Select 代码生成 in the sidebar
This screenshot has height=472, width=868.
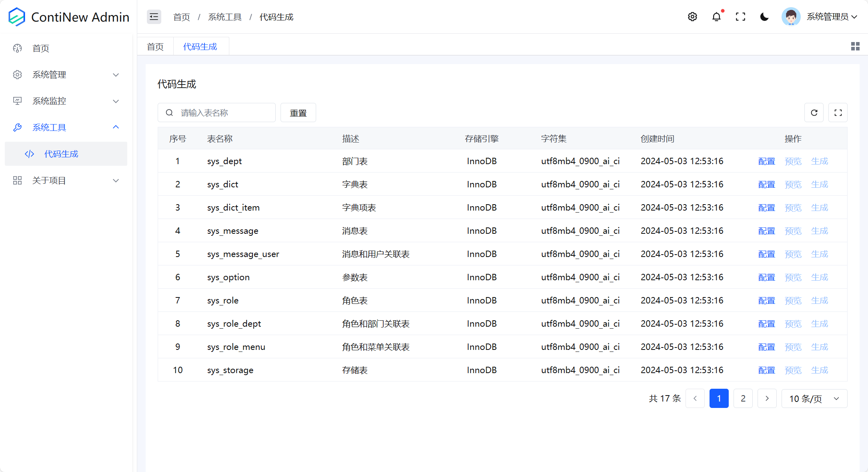61,154
